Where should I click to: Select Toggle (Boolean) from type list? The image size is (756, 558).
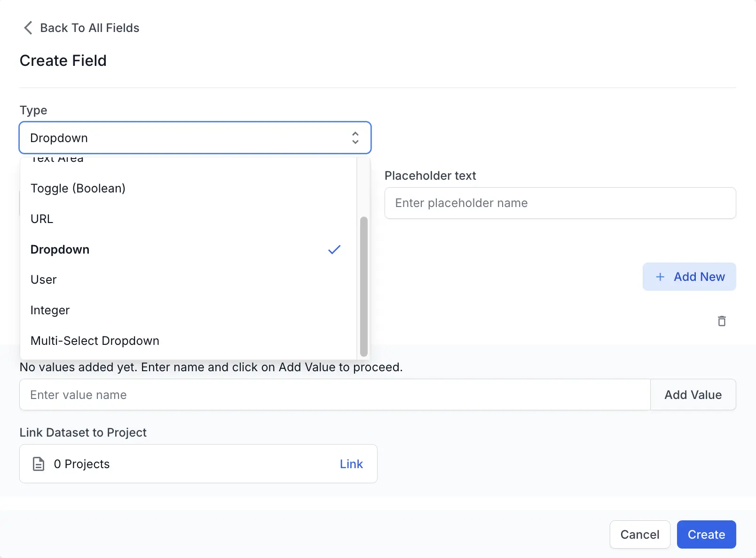pos(78,188)
